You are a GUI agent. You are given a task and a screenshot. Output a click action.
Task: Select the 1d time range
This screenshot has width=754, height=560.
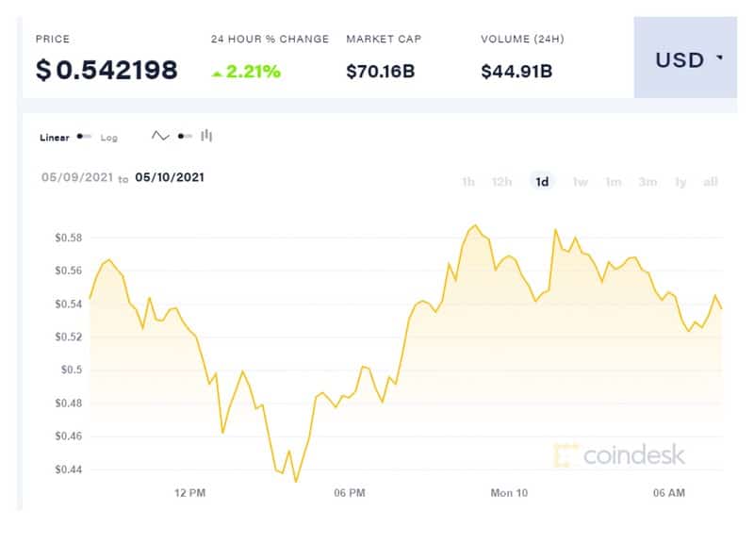point(542,182)
